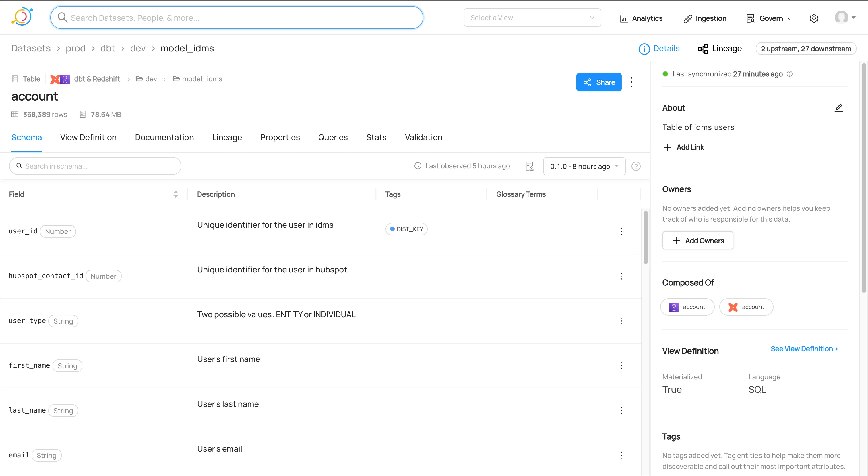Viewport: 868px width, 476px height.
Task: Switch to the Queries tab
Action: pyautogui.click(x=333, y=137)
